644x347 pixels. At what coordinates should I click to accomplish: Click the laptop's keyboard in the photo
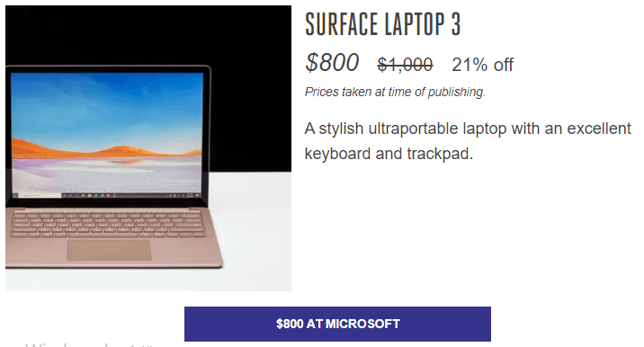point(109,225)
